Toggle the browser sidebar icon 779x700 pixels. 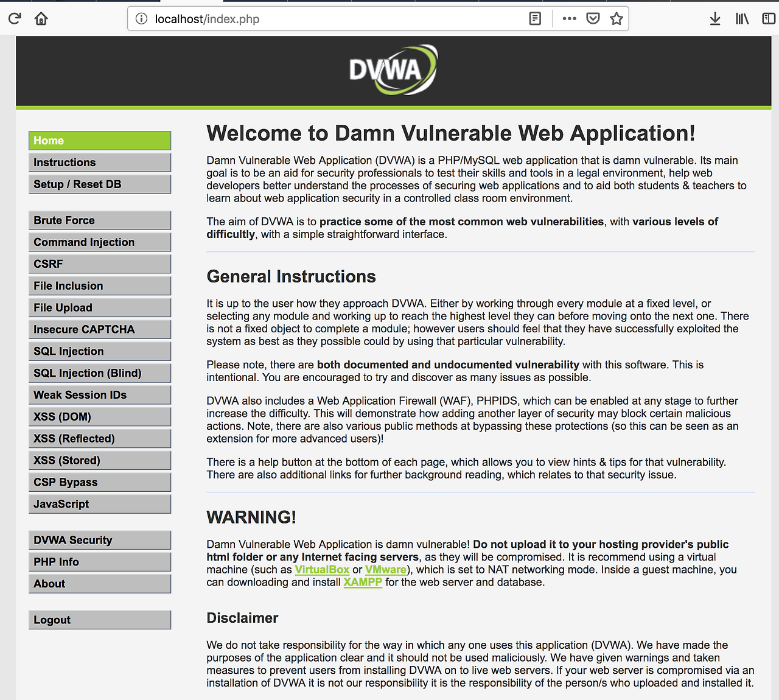point(769,19)
